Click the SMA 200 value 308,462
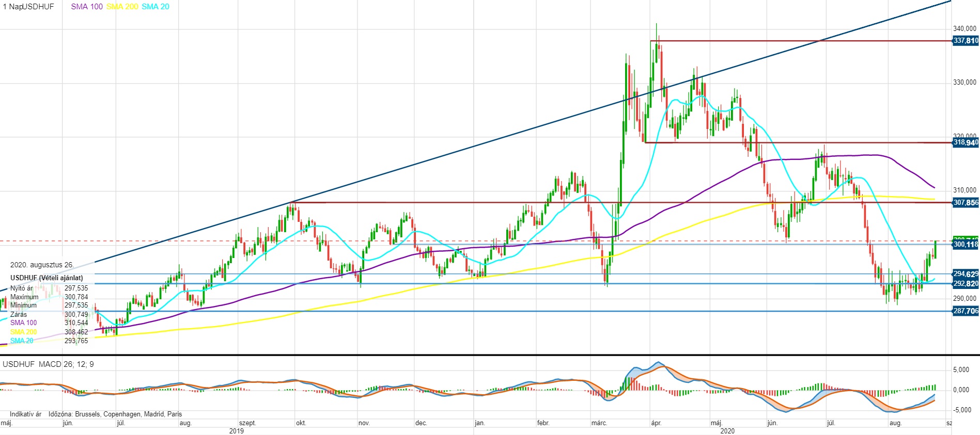 [76, 332]
